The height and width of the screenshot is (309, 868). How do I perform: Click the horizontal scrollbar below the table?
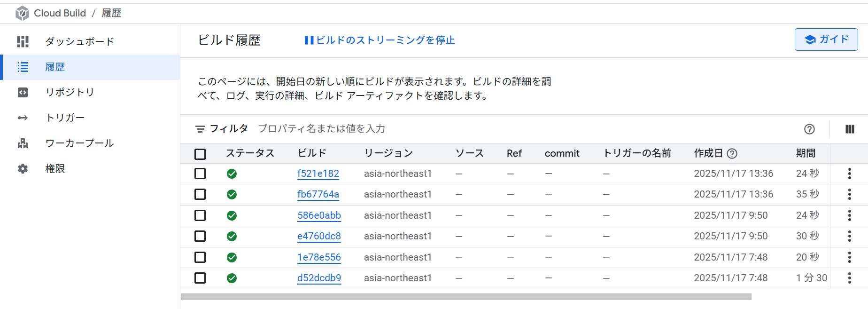pyautogui.click(x=466, y=297)
